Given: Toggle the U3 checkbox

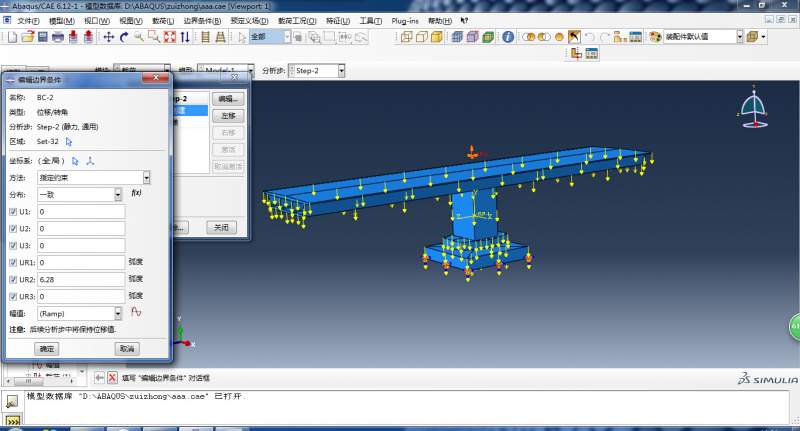Looking at the screenshot, I should [x=13, y=245].
